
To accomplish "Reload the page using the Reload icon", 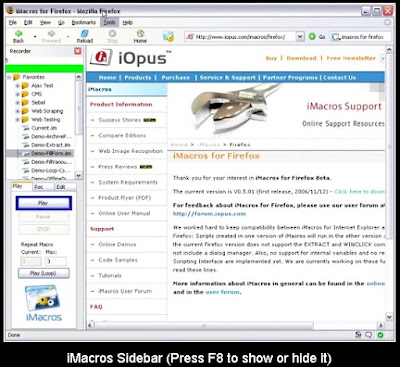I will tap(85, 33).
